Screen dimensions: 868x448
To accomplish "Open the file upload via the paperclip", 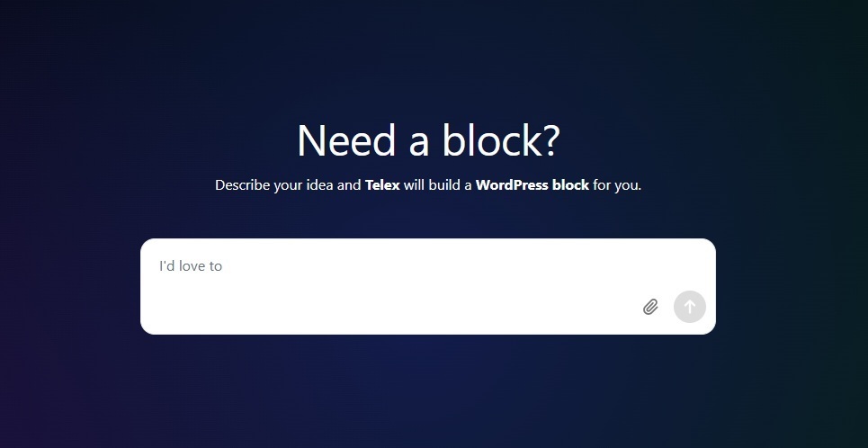I will tap(650, 307).
